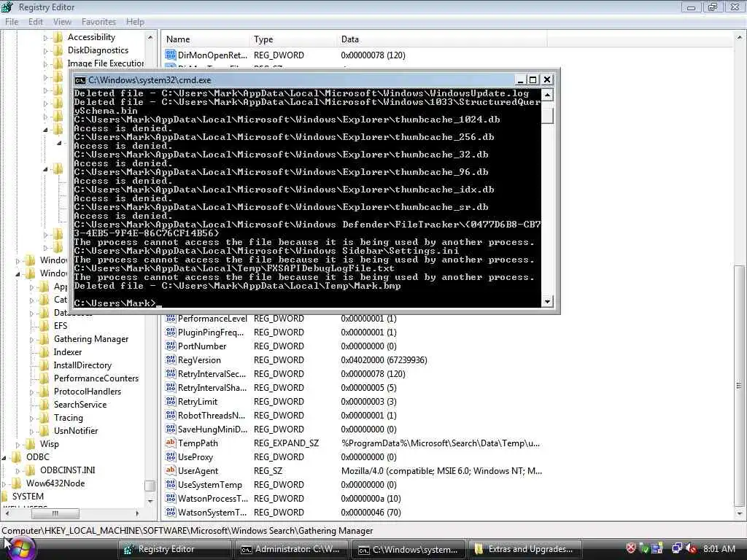
Task: Click the tree pane horizontal scrollbar thumb
Action: coord(55,513)
